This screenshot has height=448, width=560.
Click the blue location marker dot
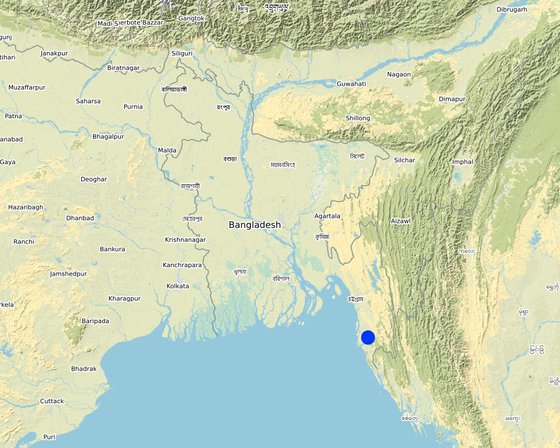368,337
